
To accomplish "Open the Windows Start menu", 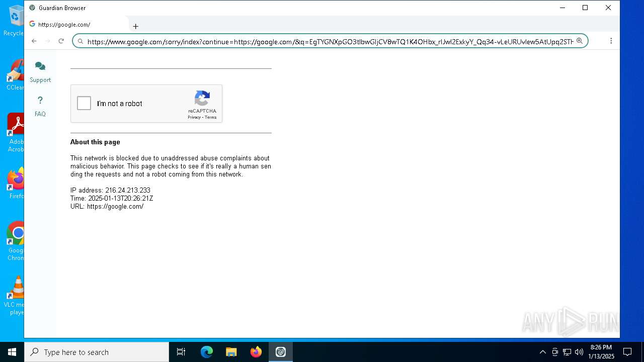I will pos(12,352).
